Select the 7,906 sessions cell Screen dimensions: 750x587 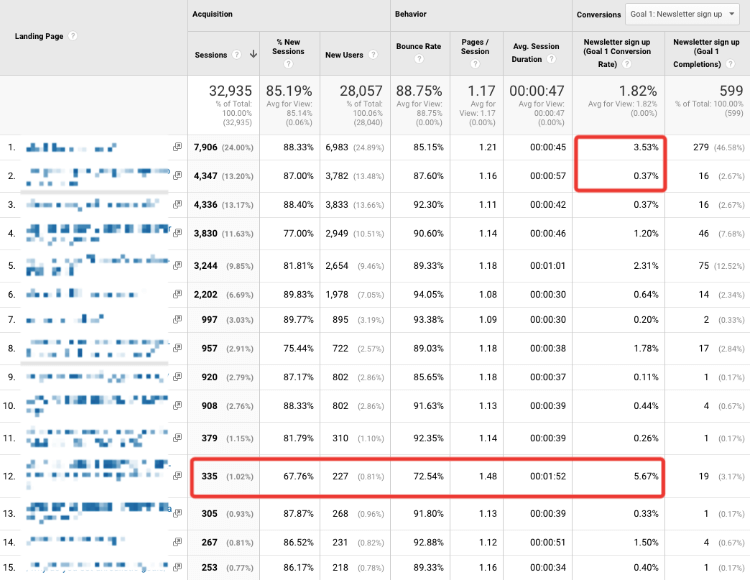click(x=206, y=147)
